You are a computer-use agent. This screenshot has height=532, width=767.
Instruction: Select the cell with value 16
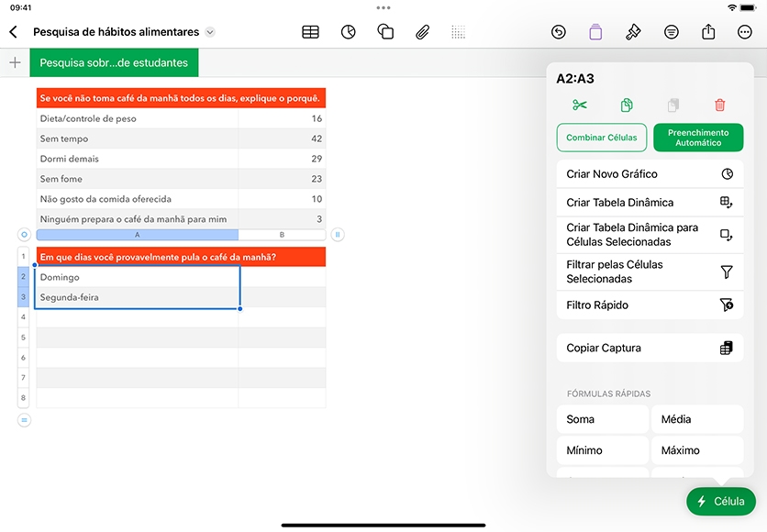282,118
